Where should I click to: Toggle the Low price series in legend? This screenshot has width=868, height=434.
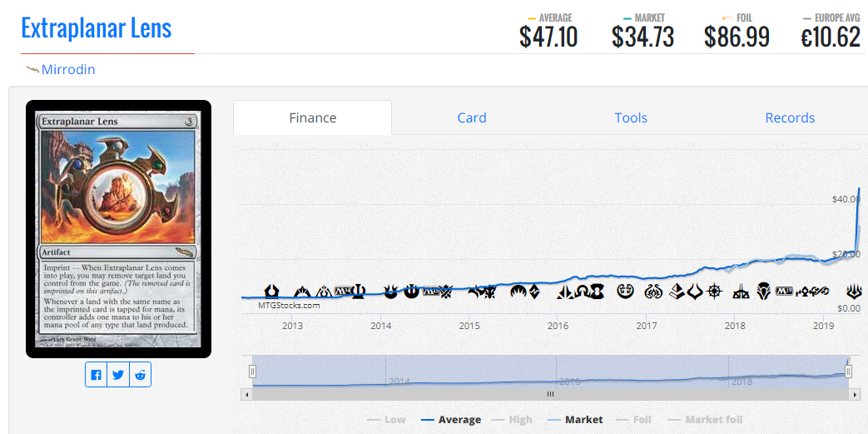pyautogui.click(x=386, y=420)
